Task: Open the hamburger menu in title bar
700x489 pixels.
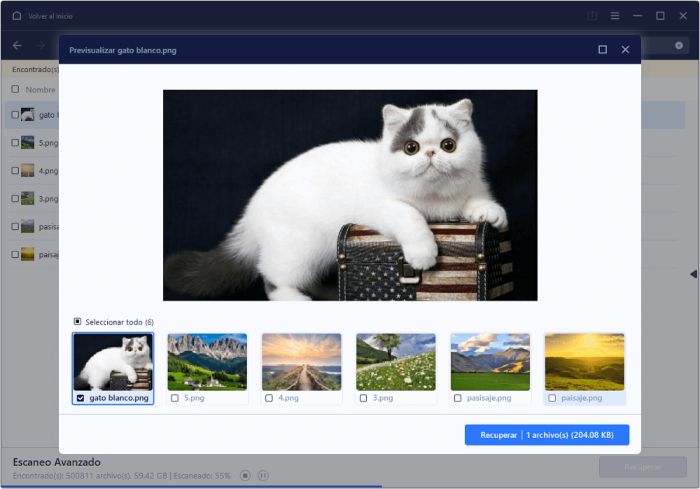Action: [x=615, y=16]
